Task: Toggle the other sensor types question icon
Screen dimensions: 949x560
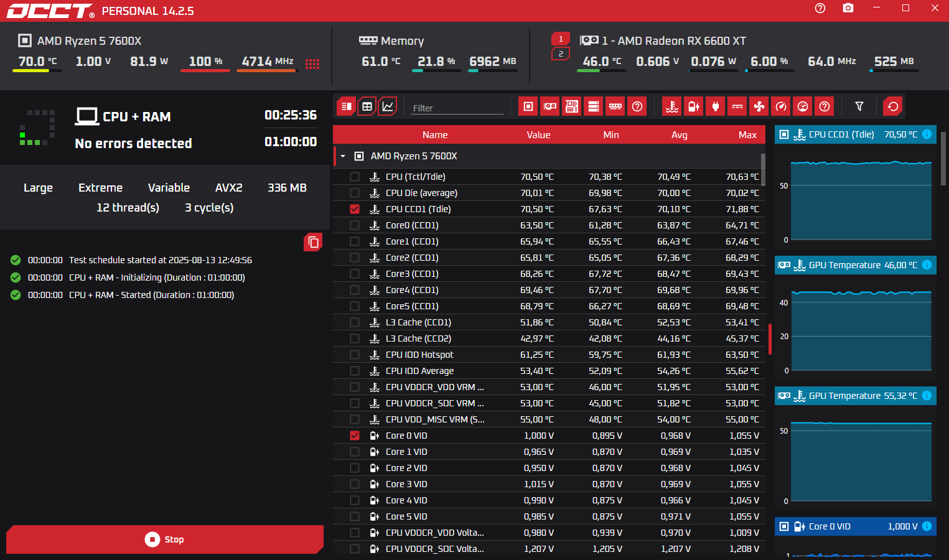Action: (x=825, y=106)
